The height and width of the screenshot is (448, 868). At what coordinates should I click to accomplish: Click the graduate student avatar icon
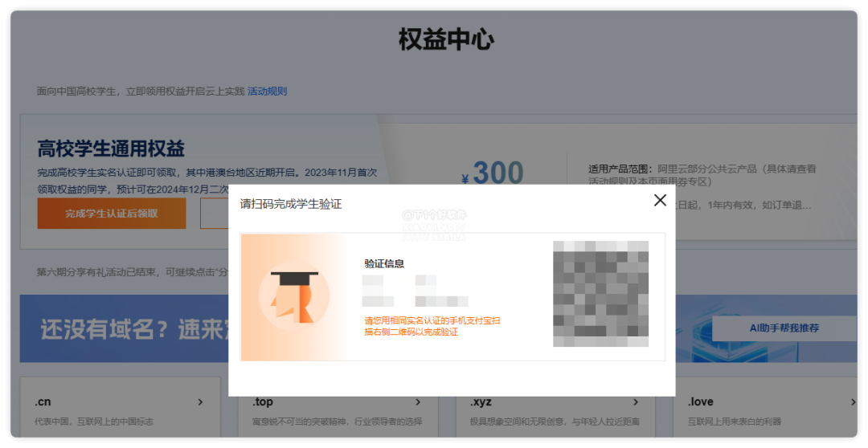pyautogui.click(x=294, y=296)
